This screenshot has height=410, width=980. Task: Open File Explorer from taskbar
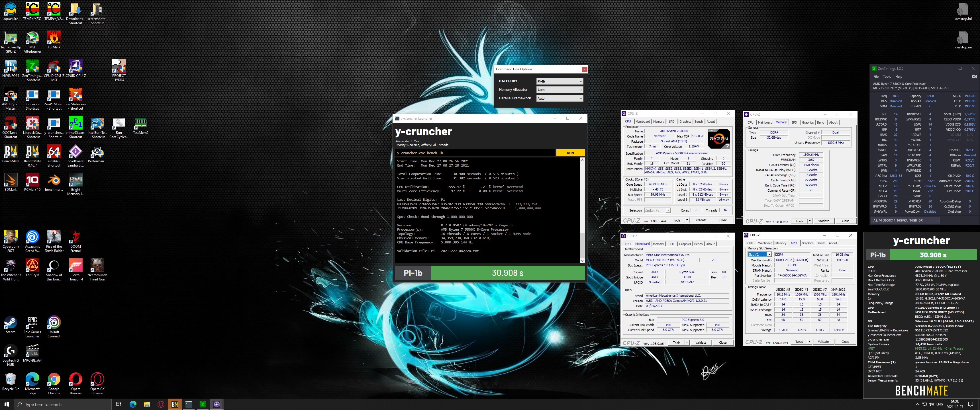[x=147, y=404]
